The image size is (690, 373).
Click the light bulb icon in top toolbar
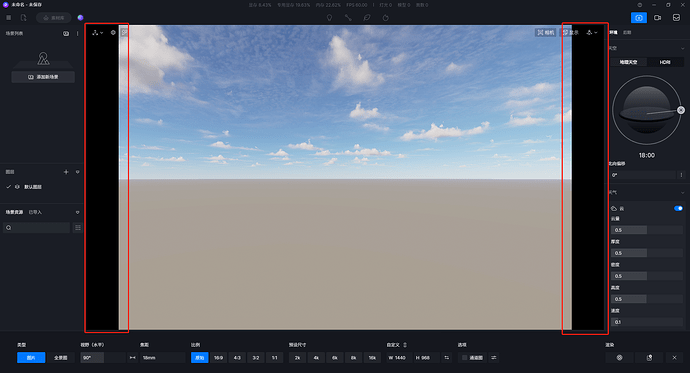click(329, 18)
